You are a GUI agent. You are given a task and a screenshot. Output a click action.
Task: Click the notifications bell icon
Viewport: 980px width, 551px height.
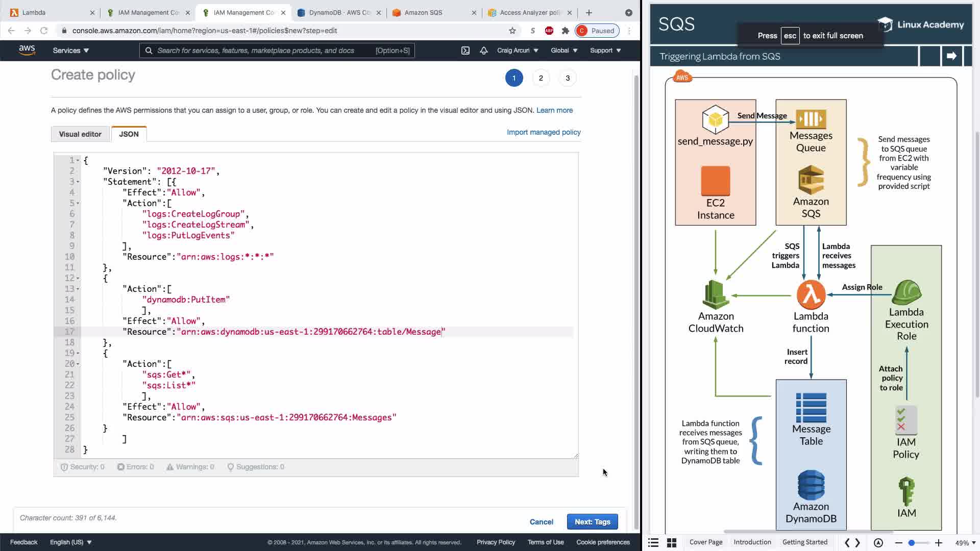483,51
